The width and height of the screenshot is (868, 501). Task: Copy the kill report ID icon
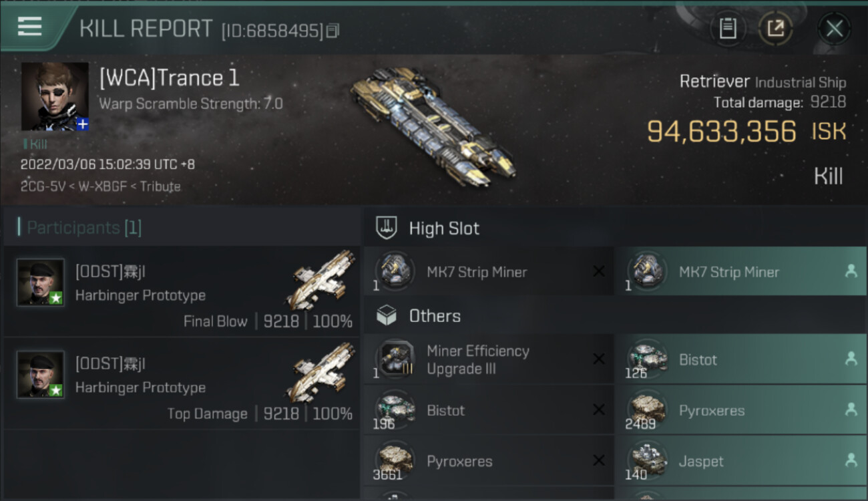(333, 31)
